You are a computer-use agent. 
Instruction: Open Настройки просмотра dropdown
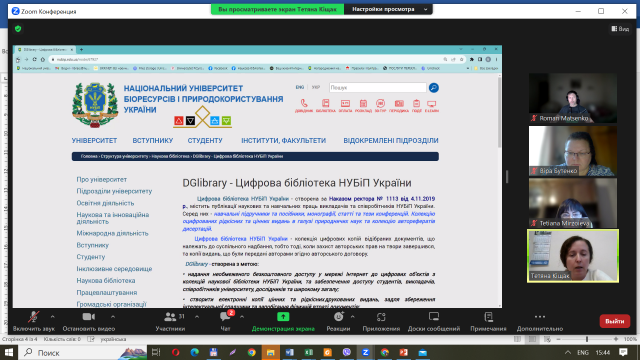pyautogui.click(x=388, y=9)
